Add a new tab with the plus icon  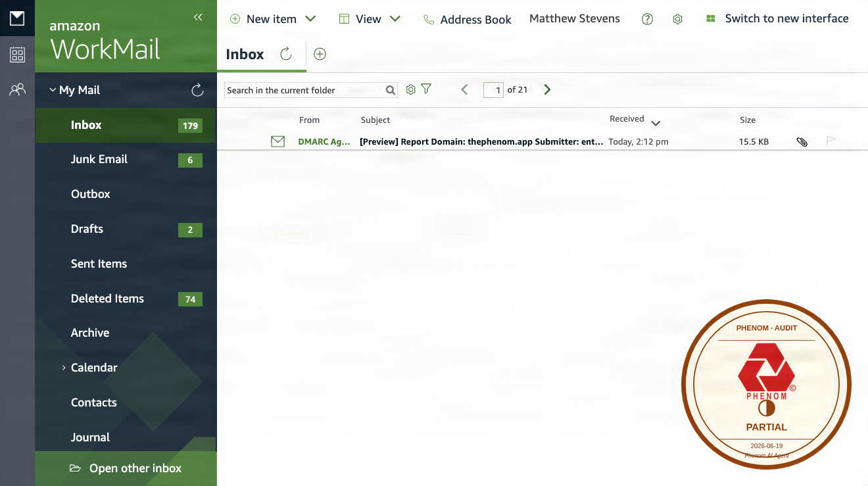click(x=320, y=54)
